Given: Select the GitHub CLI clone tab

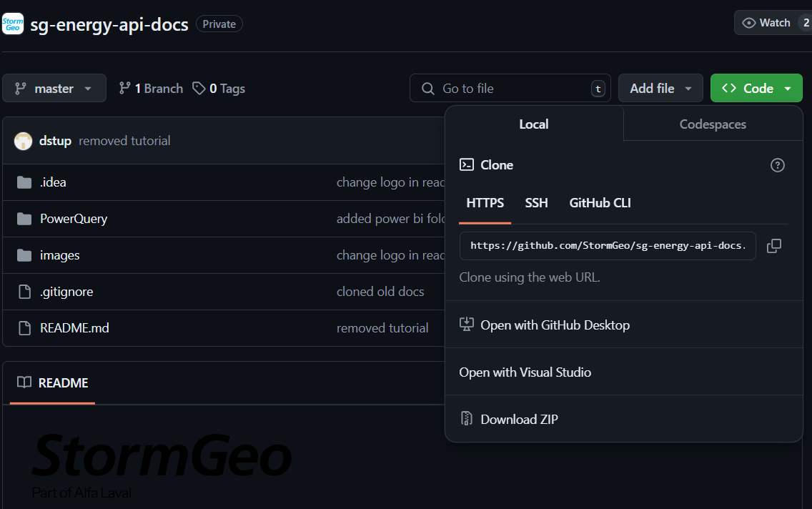Looking at the screenshot, I should (x=600, y=203).
